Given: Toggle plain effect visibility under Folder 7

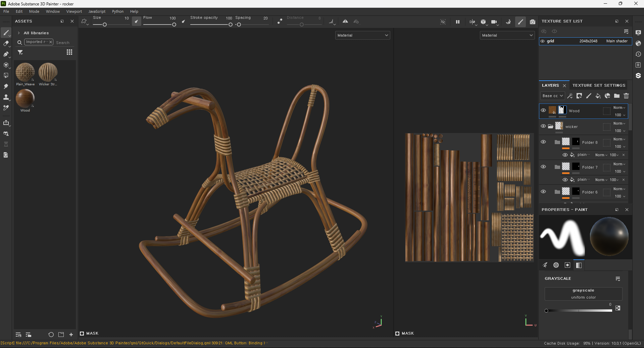Looking at the screenshot, I should (x=565, y=180).
